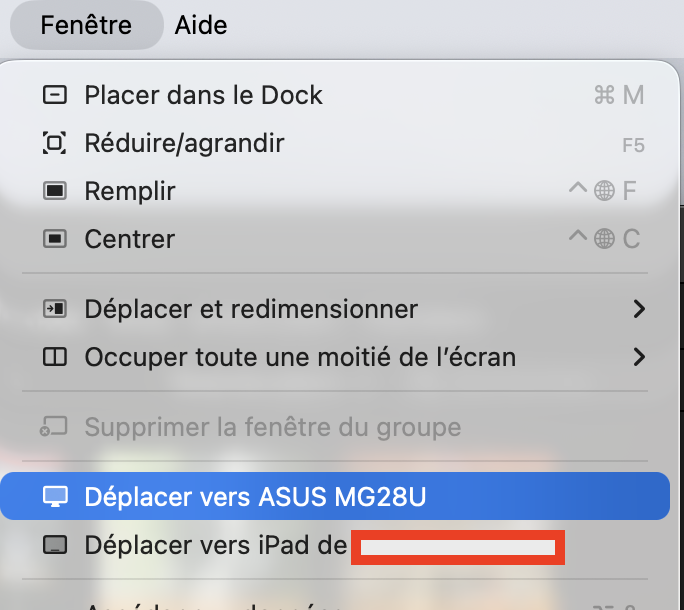This screenshot has height=610, width=684.
Task: Click the zoom icon beside Réduire/agrandir
Action: click(x=55, y=143)
